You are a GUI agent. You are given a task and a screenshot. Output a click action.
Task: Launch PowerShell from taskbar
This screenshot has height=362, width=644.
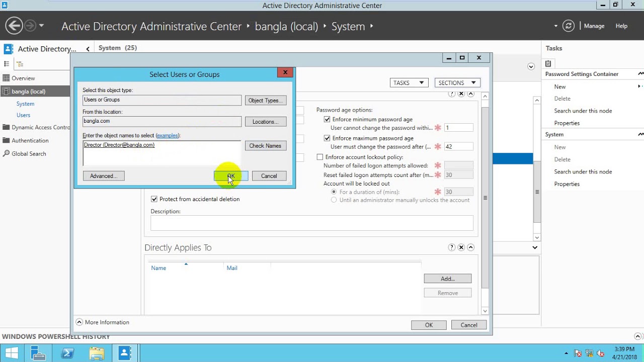[67, 353]
